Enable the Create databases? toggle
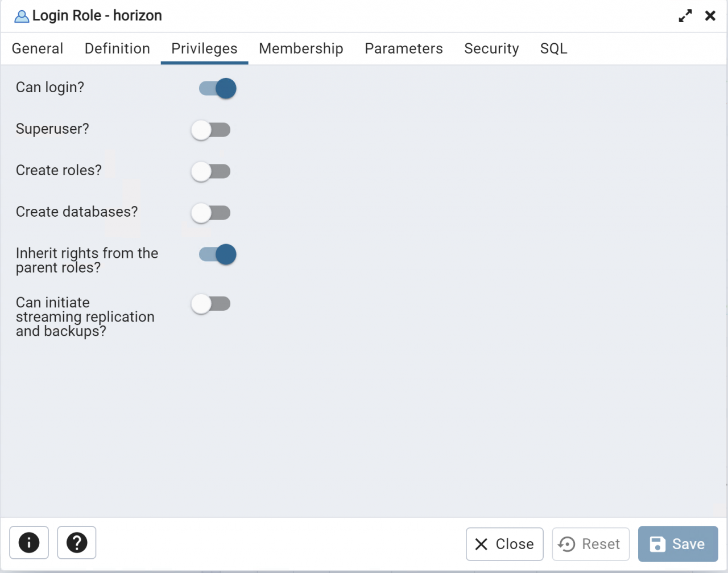 (211, 213)
